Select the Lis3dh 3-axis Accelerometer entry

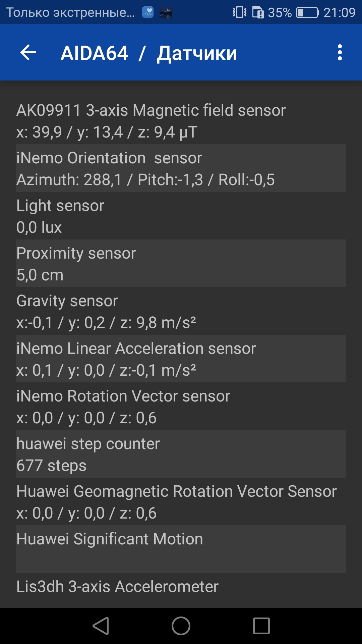point(181,590)
